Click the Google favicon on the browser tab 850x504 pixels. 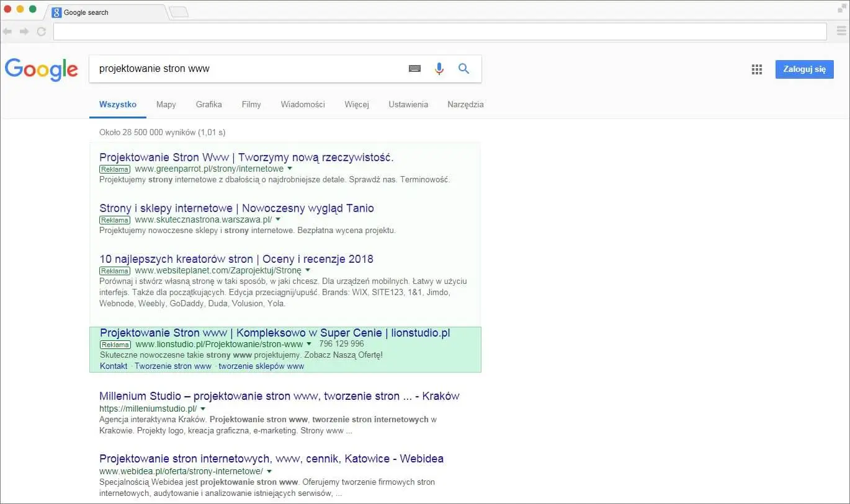click(x=56, y=12)
